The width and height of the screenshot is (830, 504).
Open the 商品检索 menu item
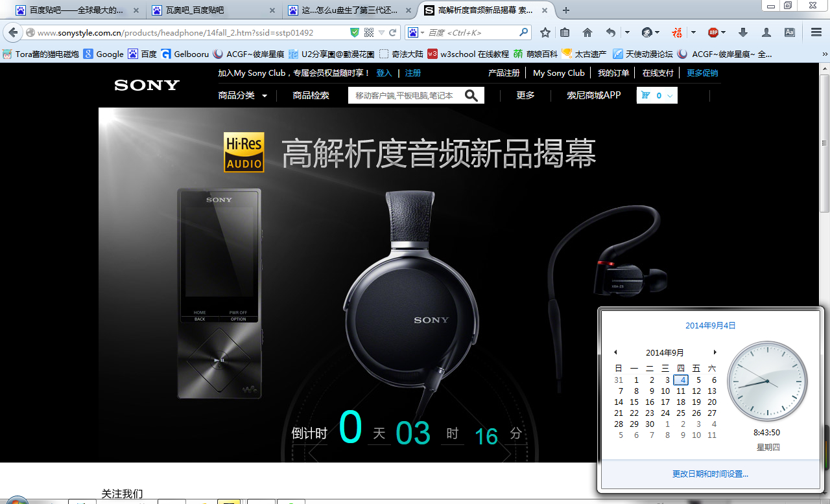point(311,95)
